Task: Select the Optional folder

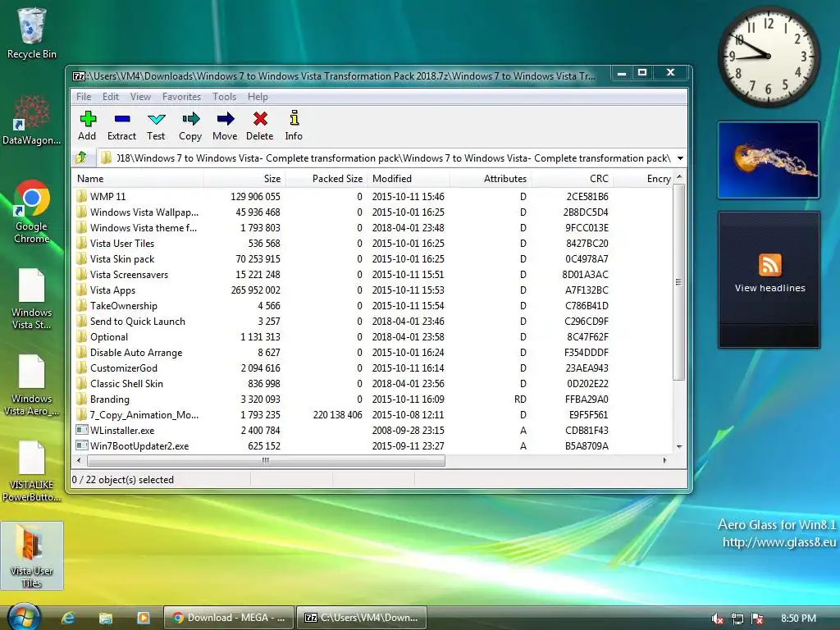Action: (372, 336)
